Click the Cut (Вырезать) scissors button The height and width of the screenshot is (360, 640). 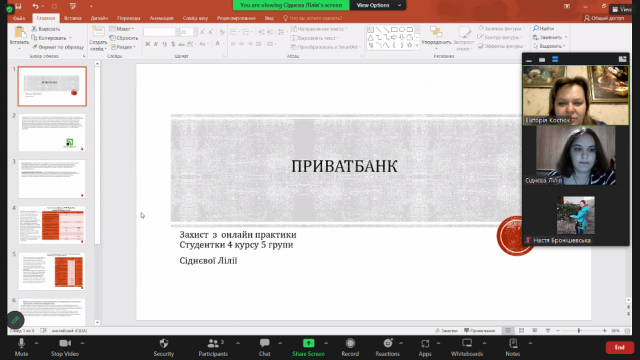(46, 29)
